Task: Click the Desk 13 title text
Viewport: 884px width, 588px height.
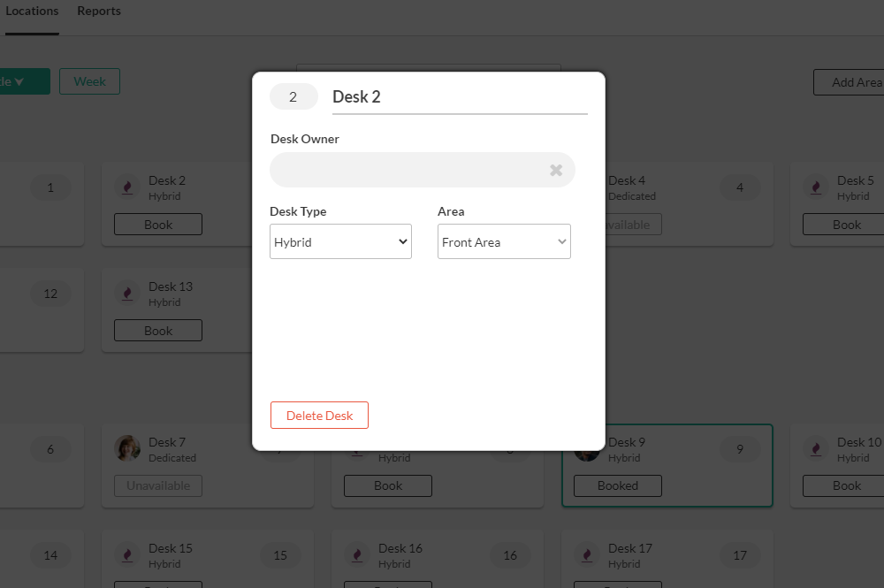Action: point(171,286)
